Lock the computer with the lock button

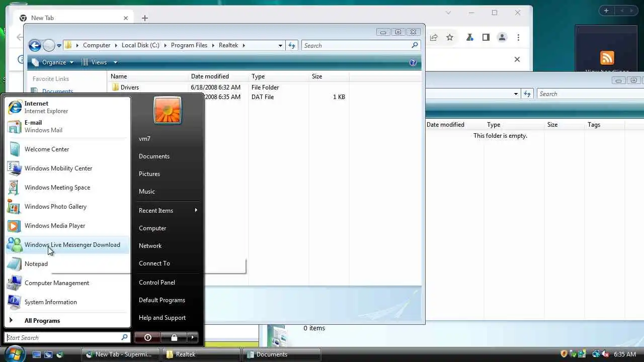(174, 337)
